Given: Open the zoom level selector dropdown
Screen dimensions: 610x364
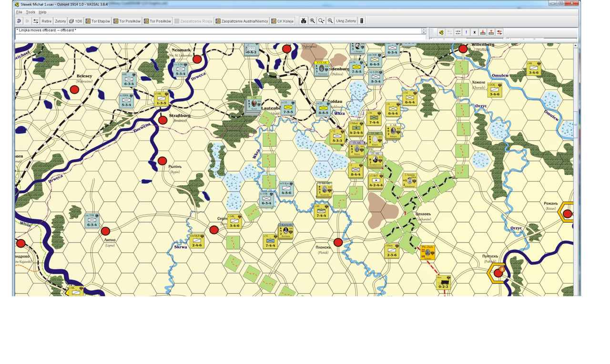Looking at the screenshot, I should pyautogui.click(x=321, y=21).
